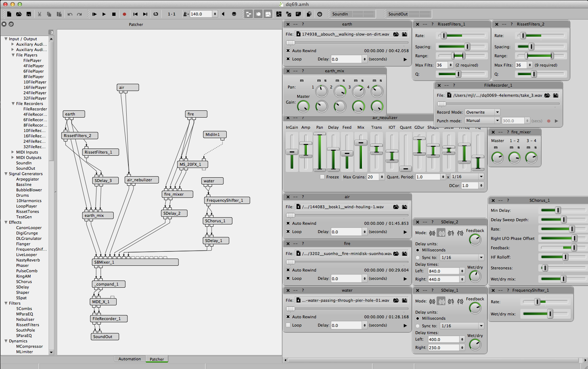Open Punch mode Manual dropdown
This screenshot has height=369, width=588.
[x=482, y=121]
